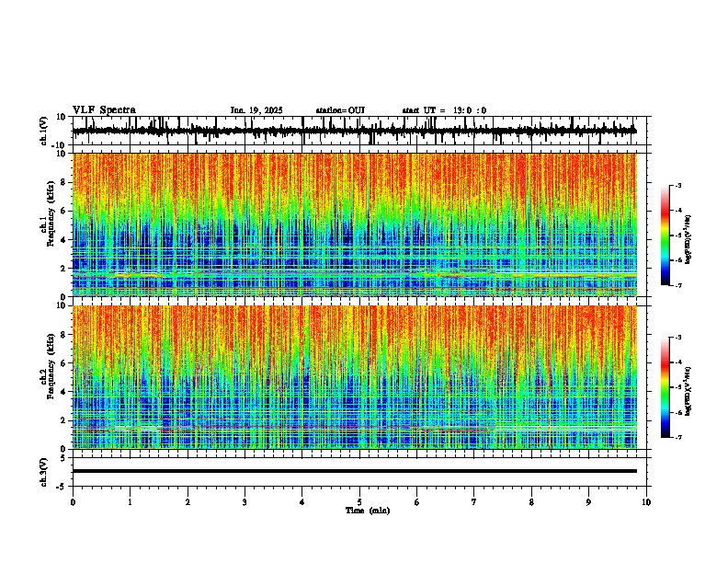Image resolution: width=728 pixels, height=563 pixels.
Task: Click time-axis tick label "2"
Action: pos(188,502)
